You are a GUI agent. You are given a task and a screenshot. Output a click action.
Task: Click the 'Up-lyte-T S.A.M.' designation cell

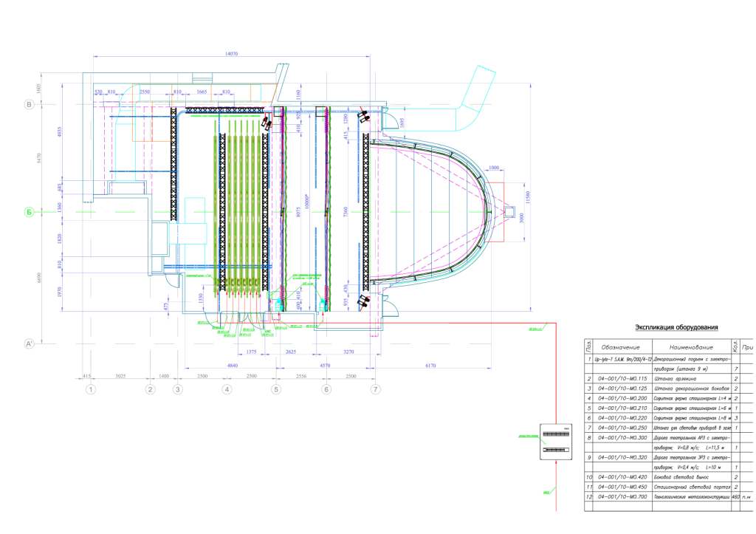click(622, 360)
